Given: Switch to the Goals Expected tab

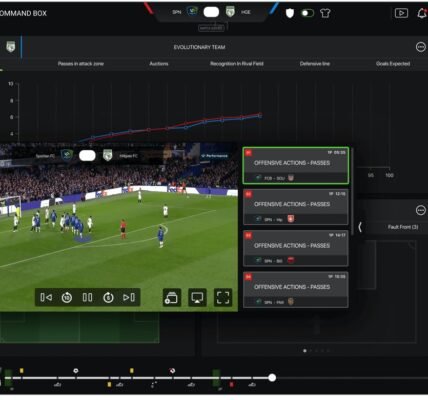Looking at the screenshot, I should coord(393,64).
